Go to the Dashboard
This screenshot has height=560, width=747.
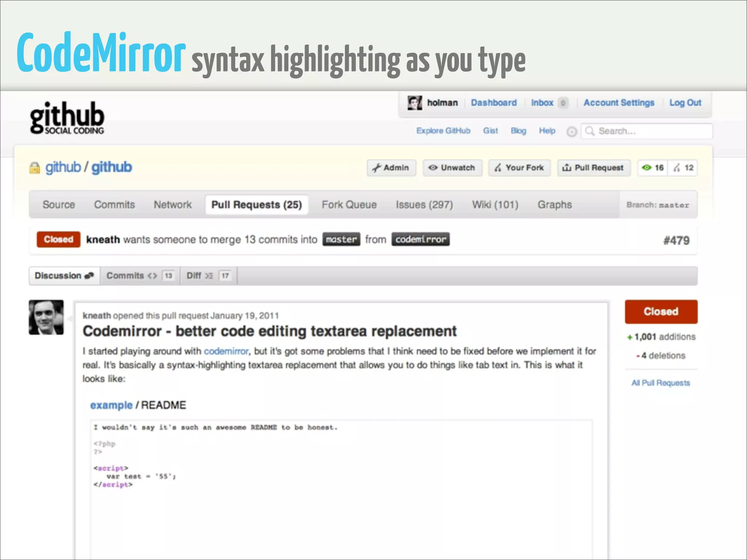[494, 103]
